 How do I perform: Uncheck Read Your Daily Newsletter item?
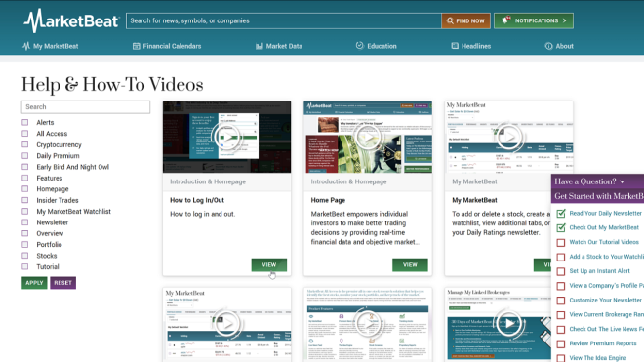[x=561, y=214]
